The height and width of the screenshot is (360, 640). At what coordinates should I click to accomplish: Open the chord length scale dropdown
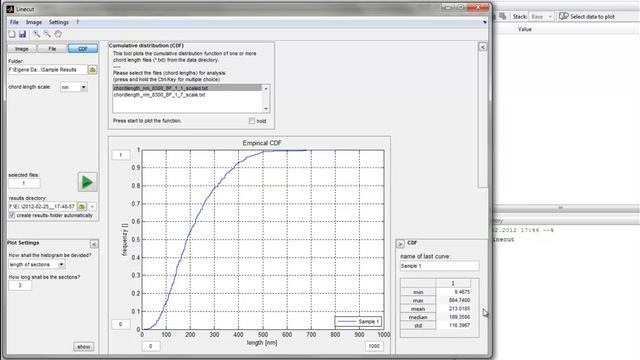point(83,87)
